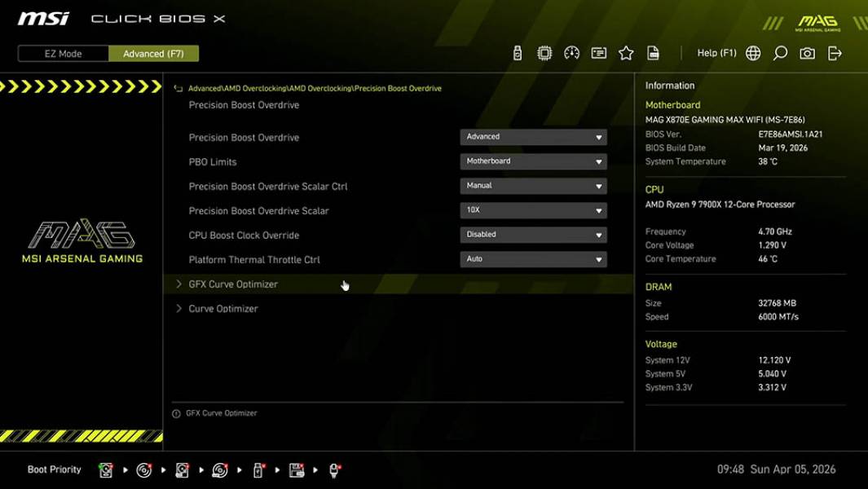The image size is (868, 489).
Task: Select the first hard drive in Boot Priority
Action: click(x=105, y=469)
